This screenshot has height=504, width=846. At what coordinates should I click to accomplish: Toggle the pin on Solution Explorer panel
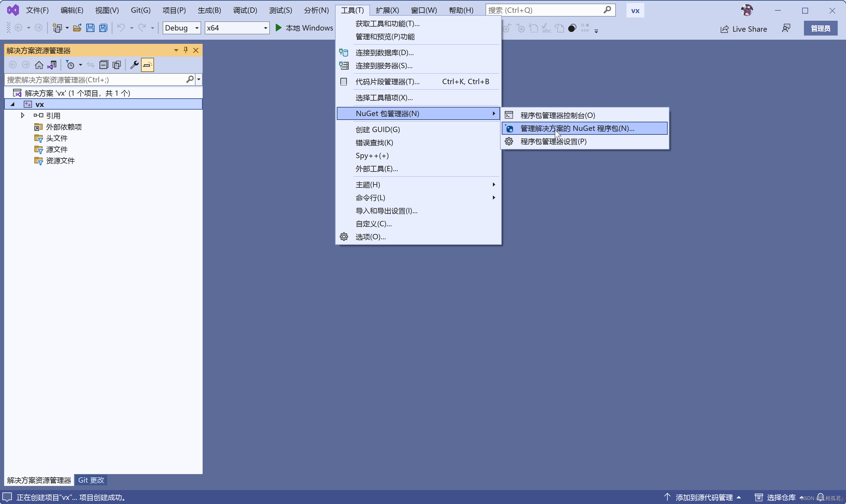pos(186,50)
